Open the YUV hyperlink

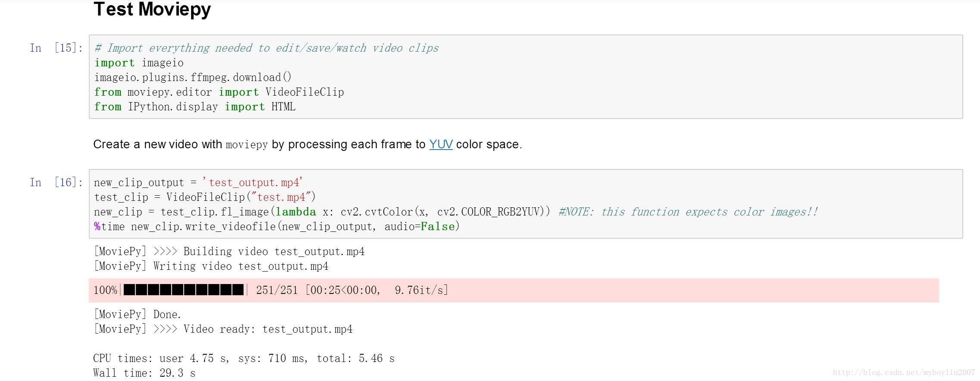(441, 144)
